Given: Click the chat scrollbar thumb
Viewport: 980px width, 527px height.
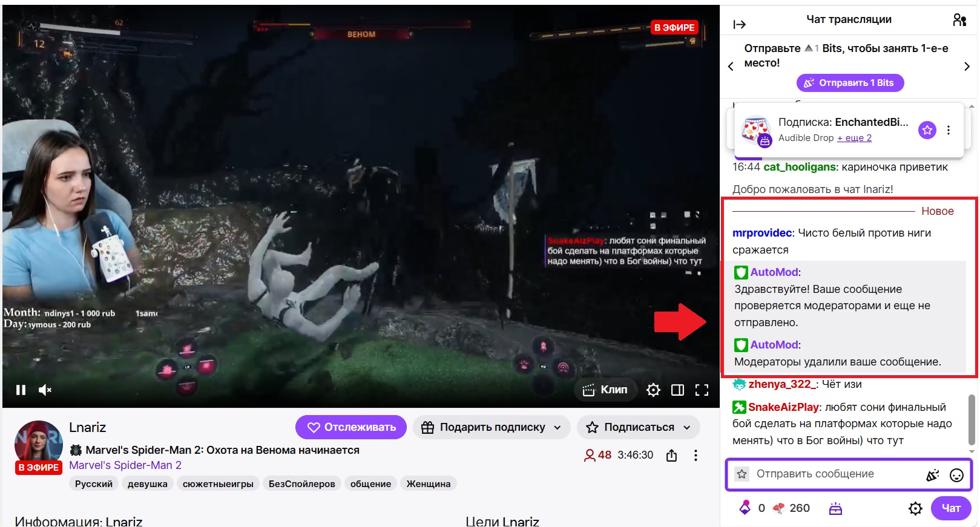Looking at the screenshot, I should click(972, 419).
